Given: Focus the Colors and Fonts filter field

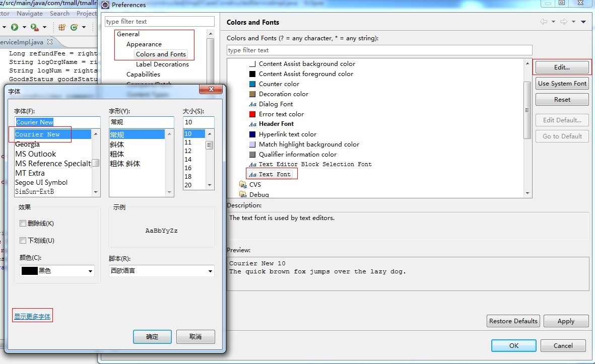Looking at the screenshot, I should click(x=379, y=50).
